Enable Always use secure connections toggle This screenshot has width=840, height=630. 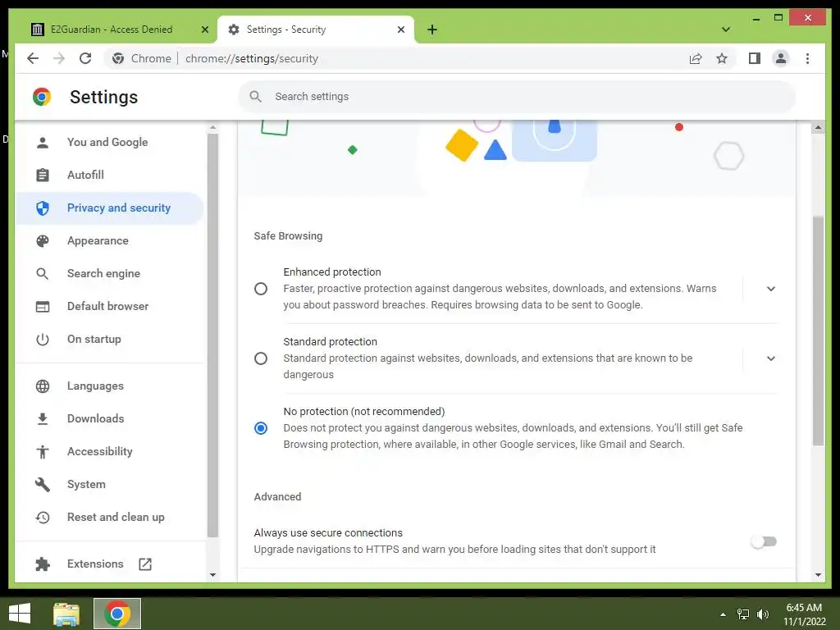[x=764, y=541]
